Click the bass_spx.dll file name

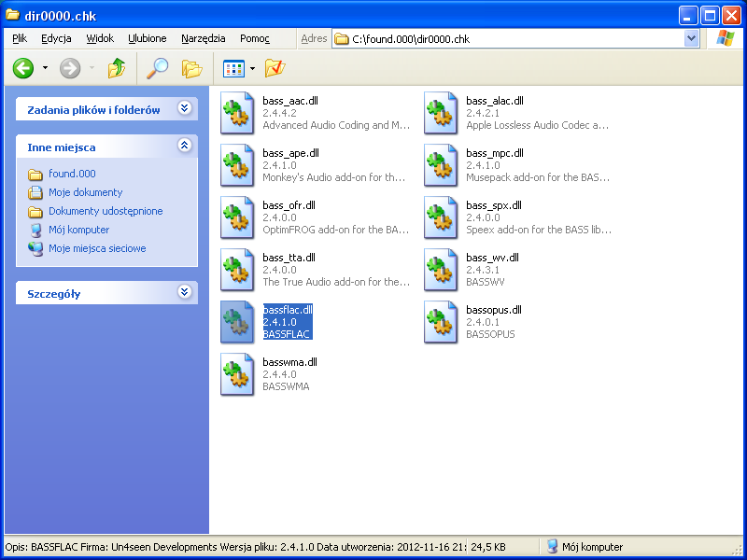pos(494,205)
